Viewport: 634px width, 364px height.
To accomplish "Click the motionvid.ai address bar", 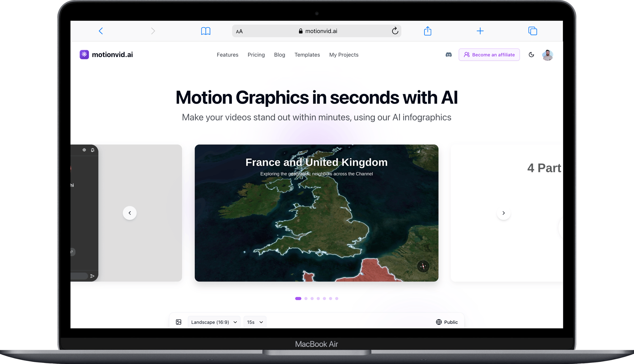I will 316,31.
